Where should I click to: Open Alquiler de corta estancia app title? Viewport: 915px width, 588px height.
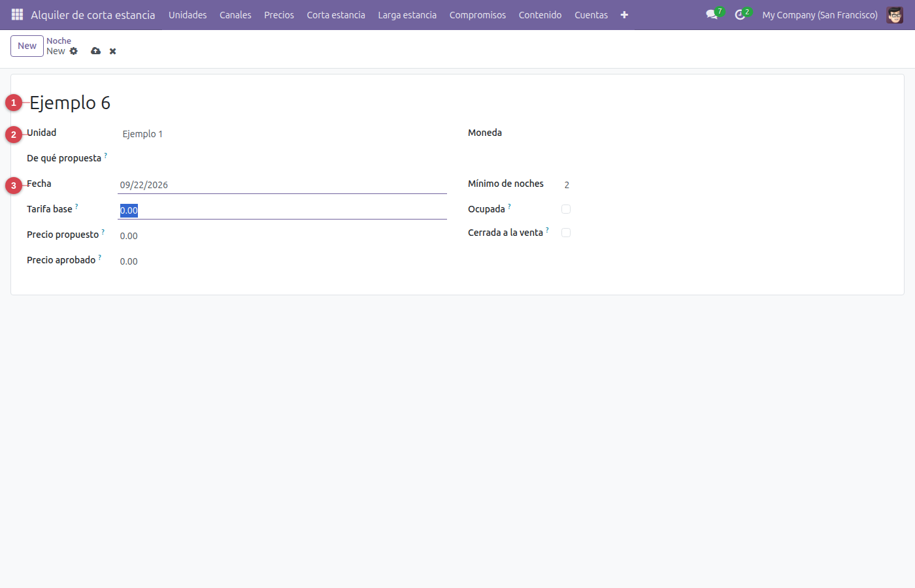click(93, 14)
